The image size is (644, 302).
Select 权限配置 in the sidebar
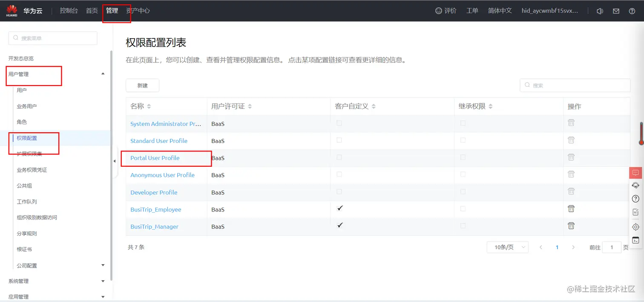point(27,138)
